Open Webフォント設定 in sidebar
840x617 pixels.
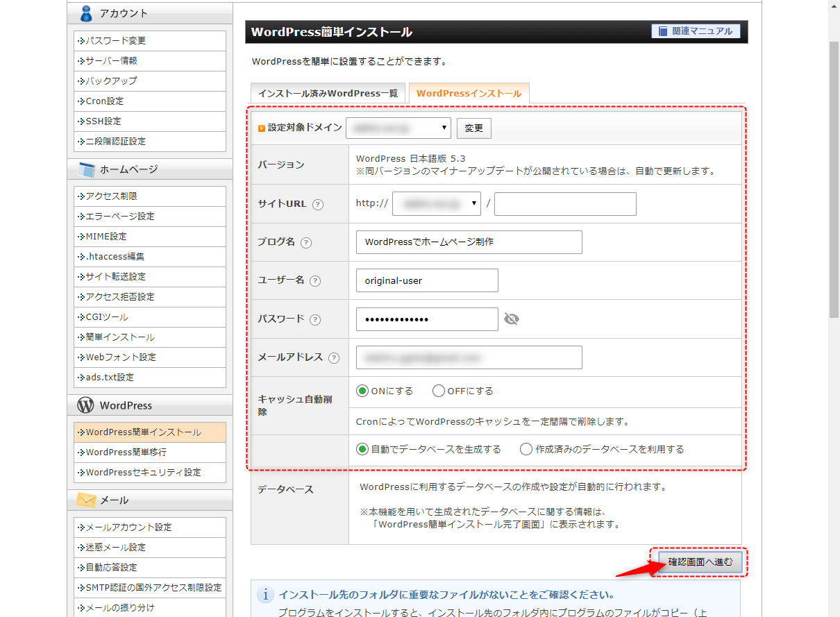pos(150,357)
